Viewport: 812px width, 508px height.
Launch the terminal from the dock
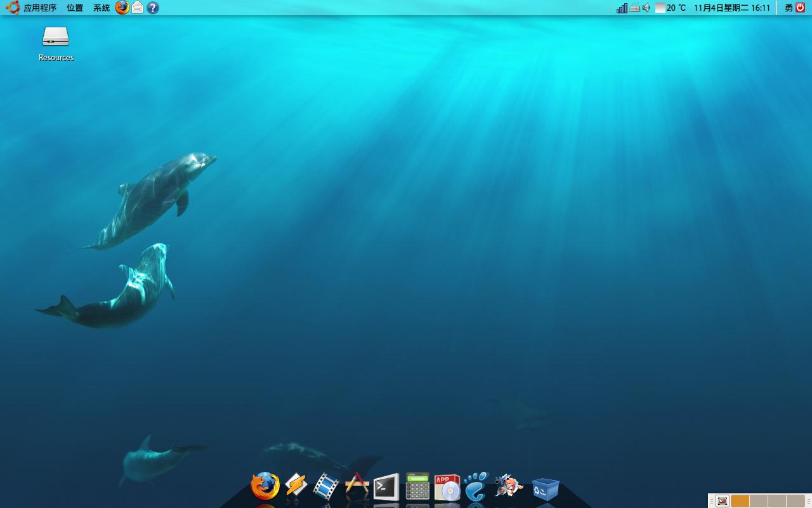386,487
